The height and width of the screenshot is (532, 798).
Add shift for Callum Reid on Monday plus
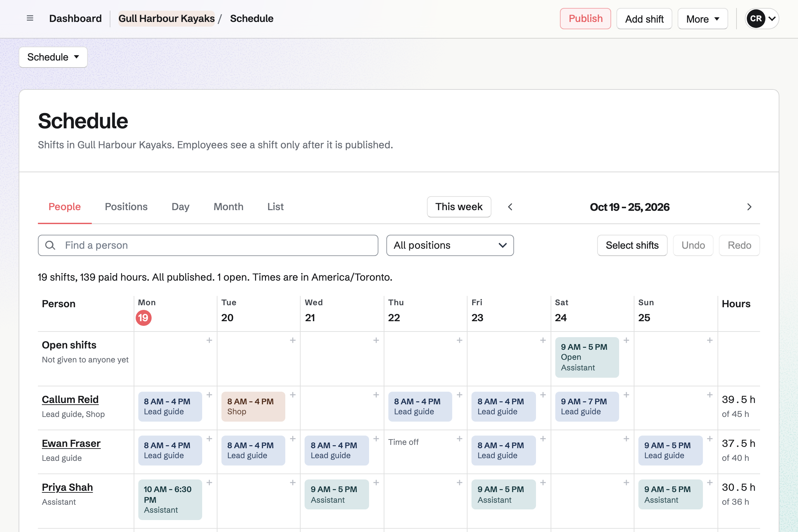point(209,395)
